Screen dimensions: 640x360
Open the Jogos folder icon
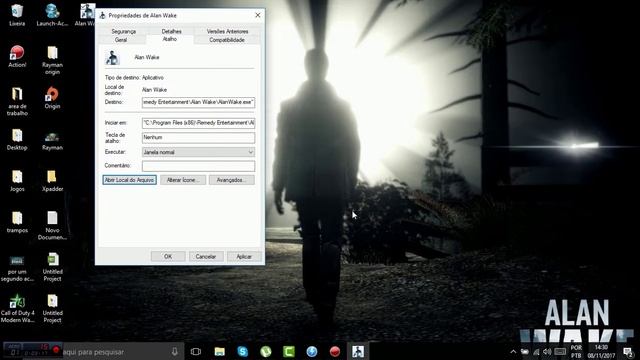17,181
